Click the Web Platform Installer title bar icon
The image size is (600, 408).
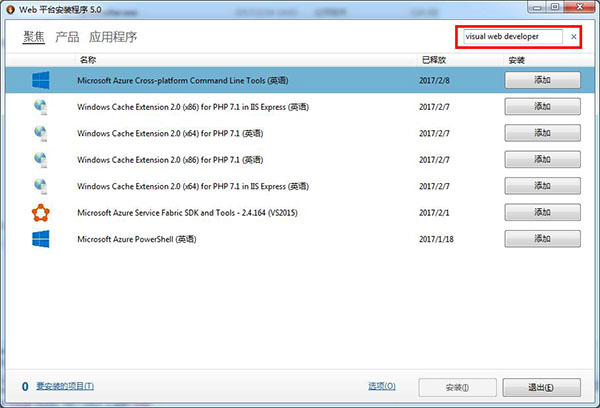tap(11, 10)
